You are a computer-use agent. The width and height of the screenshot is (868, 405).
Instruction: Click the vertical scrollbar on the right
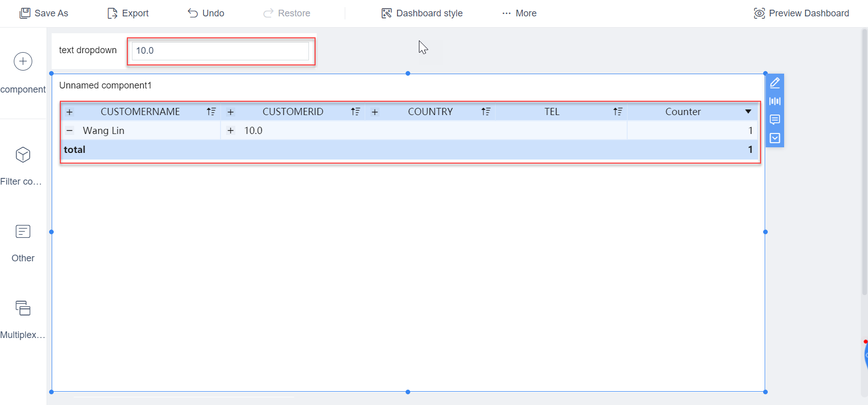864,161
